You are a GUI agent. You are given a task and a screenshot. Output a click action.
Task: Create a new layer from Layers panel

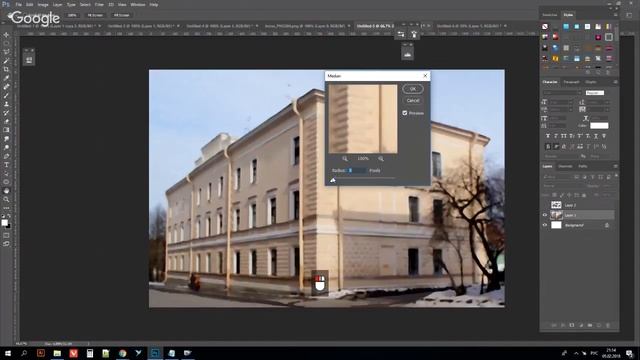pyautogui.click(x=599, y=325)
